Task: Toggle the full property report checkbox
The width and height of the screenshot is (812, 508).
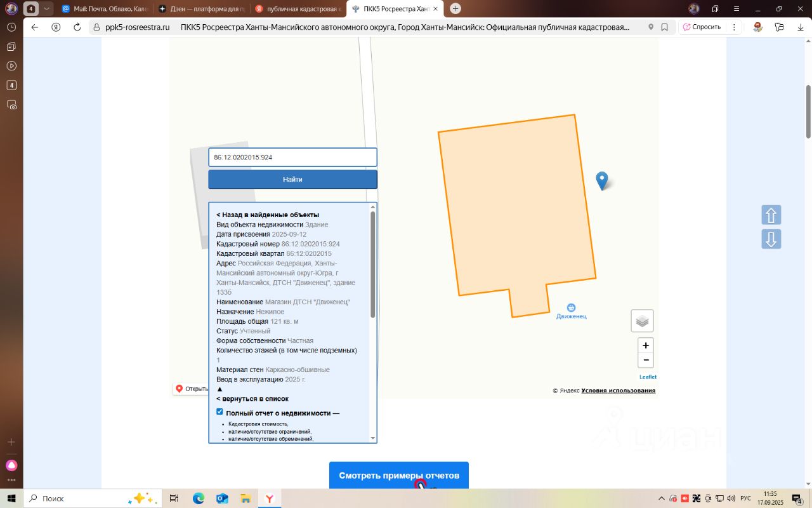Action: click(220, 412)
